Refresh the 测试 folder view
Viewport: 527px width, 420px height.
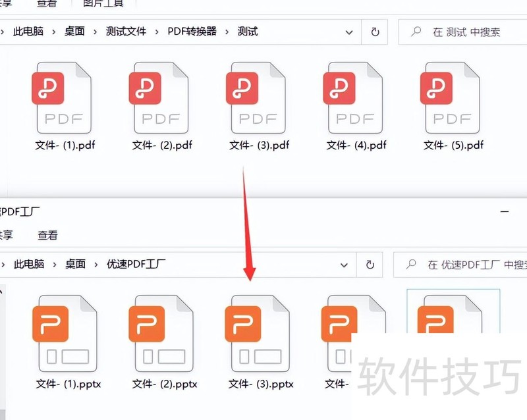[x=375, y=32]
